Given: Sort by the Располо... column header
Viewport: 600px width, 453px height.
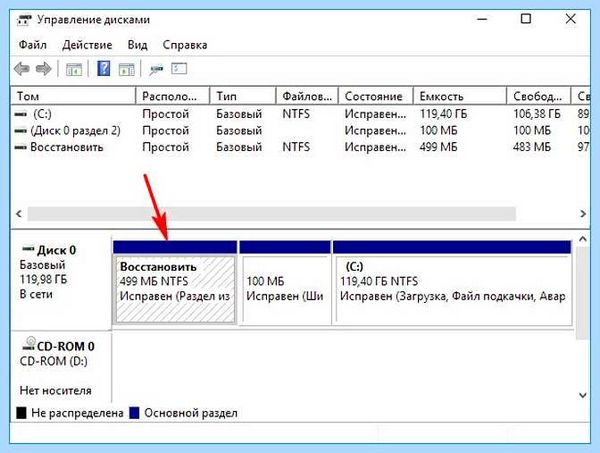Looking at the screenshot, I should (173, 96).
